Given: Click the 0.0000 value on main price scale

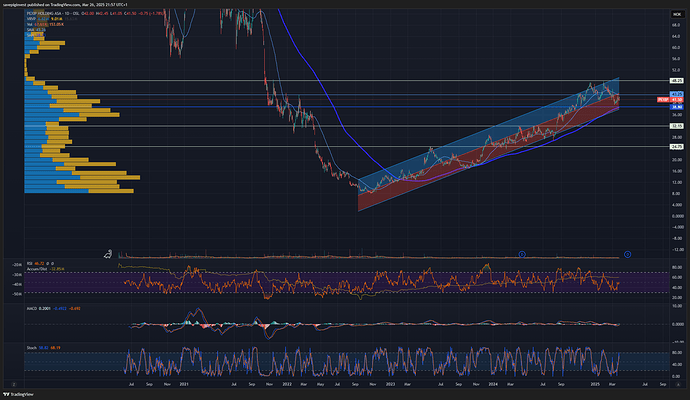Looking at the screenshot, I should 677,216.
